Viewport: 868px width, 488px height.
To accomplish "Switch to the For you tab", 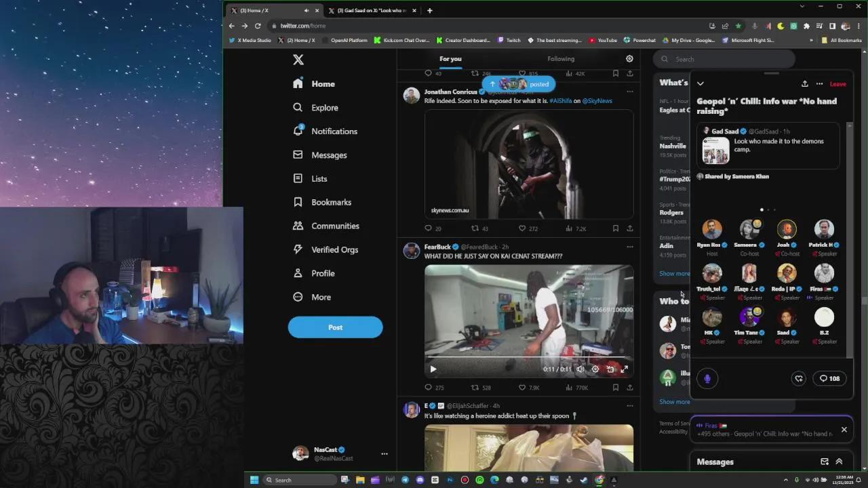I will point(450,59).
